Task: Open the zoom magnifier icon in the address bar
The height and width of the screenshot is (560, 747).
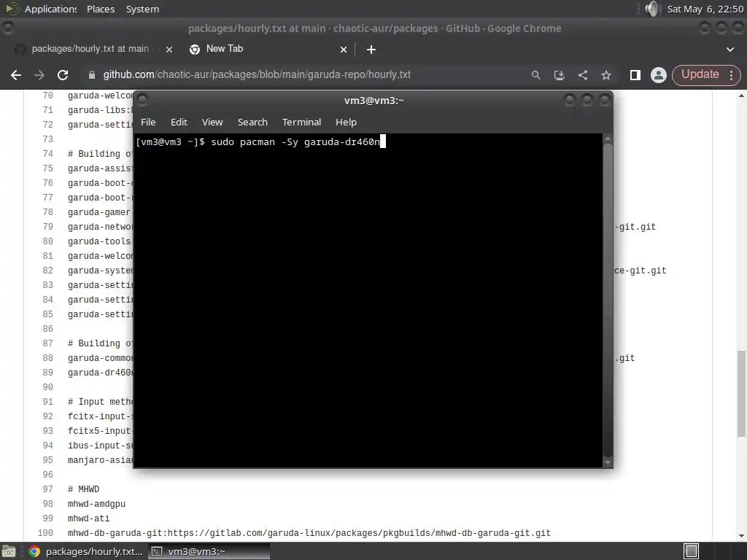Action: 536,75
